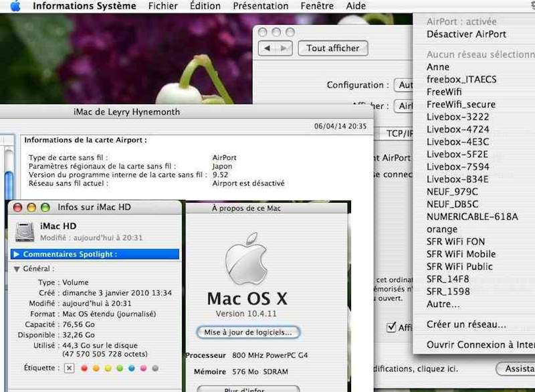Click the "Version 10.4.11" text

[246, 314]
